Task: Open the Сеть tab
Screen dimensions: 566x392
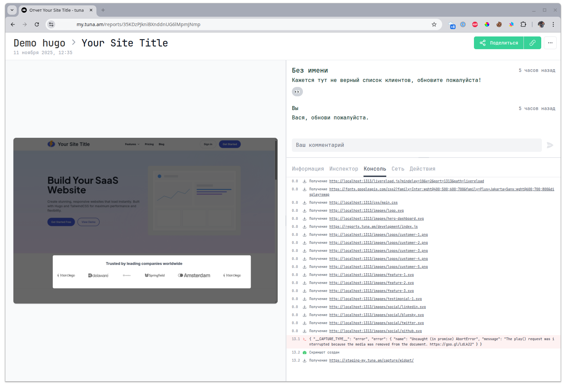Action: tap(398, 169)
